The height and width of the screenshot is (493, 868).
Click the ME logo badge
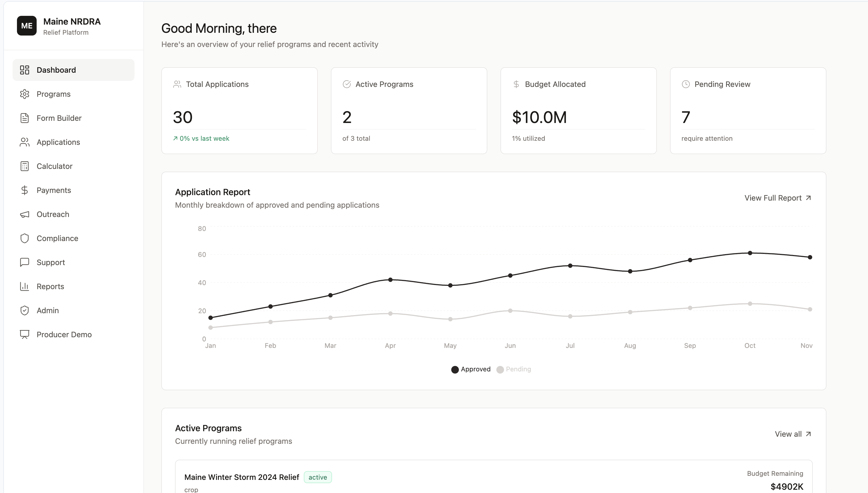[x=27, y=26]
